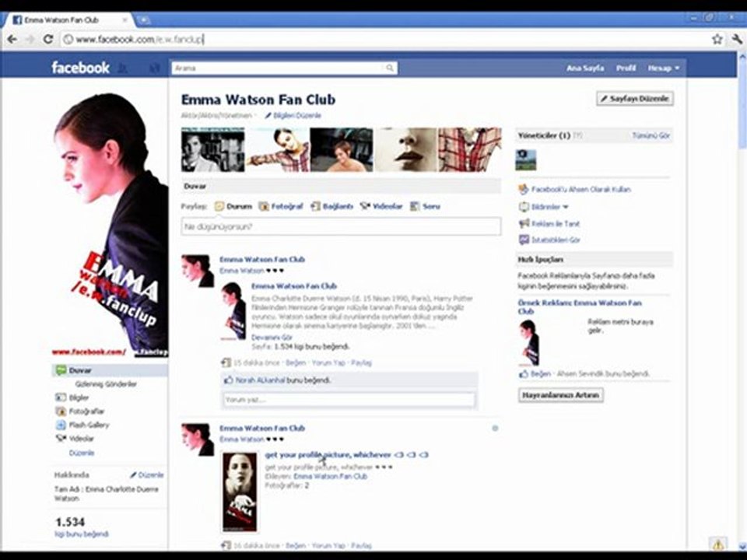
Task: Open the lips close-up photo thumbnail
Action: tap(405, 149)
